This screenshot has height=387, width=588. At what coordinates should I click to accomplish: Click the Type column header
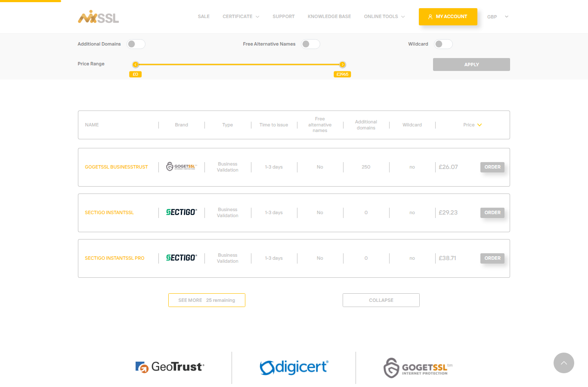pyautogui.click(x=227, y=125)
